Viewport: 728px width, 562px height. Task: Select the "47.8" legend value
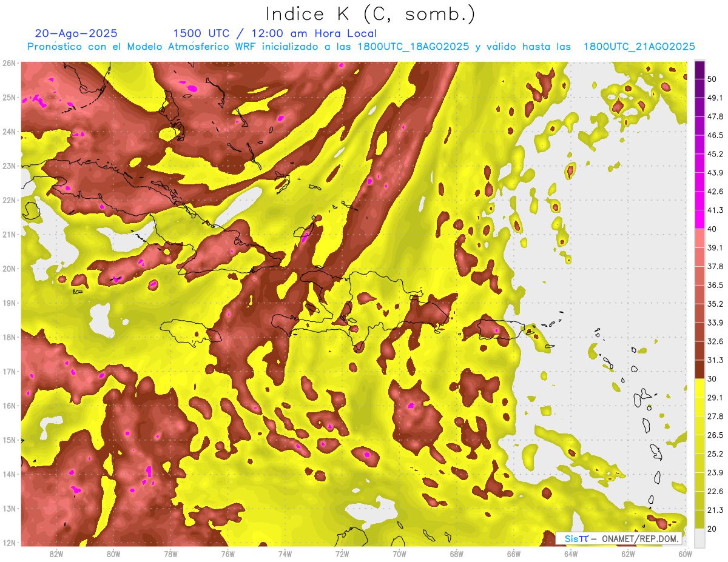point(715,116)
